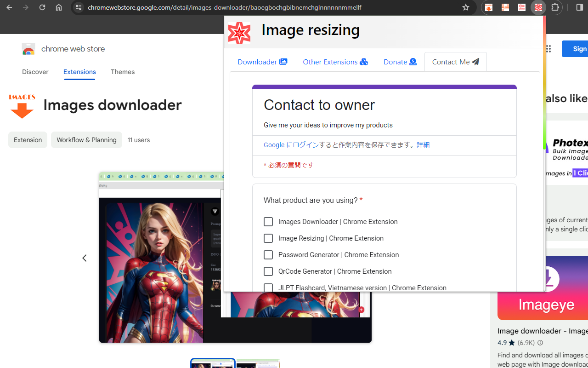Click the Image resizing extension toolbar icon

pyautogui.click(x=538, y=7)
